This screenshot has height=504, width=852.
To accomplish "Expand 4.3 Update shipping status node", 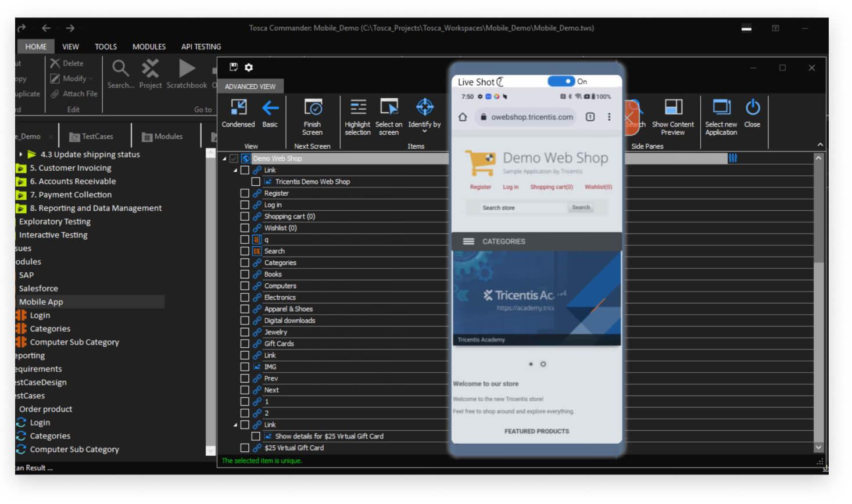I will [x=21, y=154].
